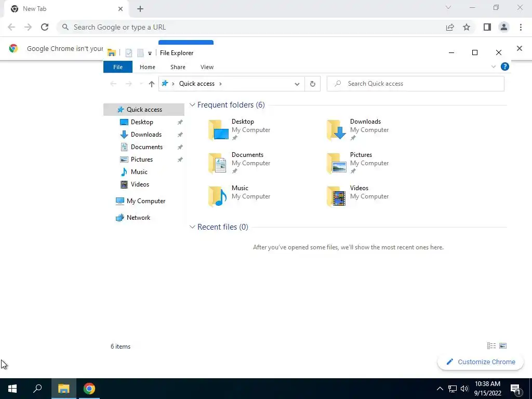Open the Customize Quick Access Toolbar dropdown
The width and height of the screenshot is (532, 399).
click(x=150, y=54)
